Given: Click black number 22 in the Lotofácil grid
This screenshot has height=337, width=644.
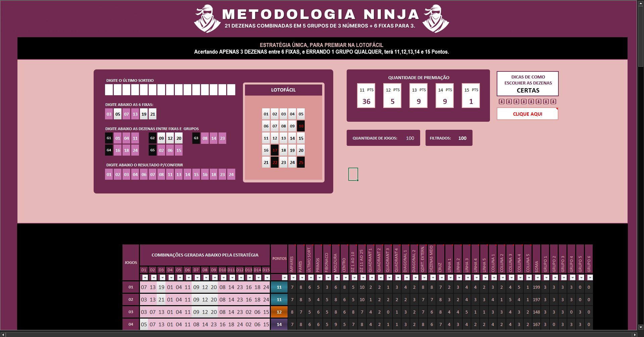Looking at the screenshot, I should click(275, 162).
